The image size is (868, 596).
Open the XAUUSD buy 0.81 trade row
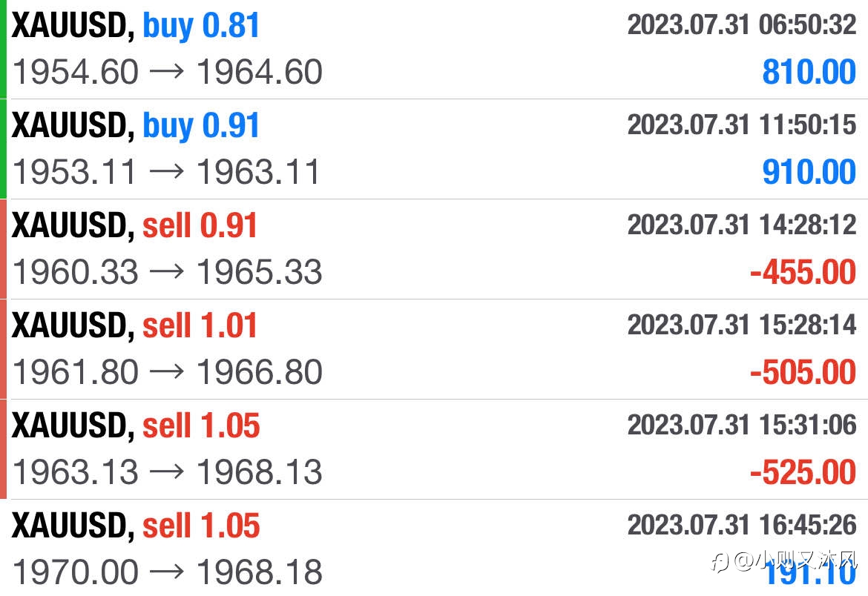434,49
